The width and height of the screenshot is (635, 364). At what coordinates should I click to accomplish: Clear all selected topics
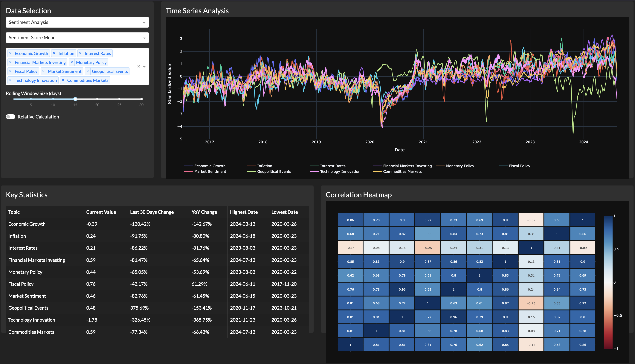(x=139, y=67)
